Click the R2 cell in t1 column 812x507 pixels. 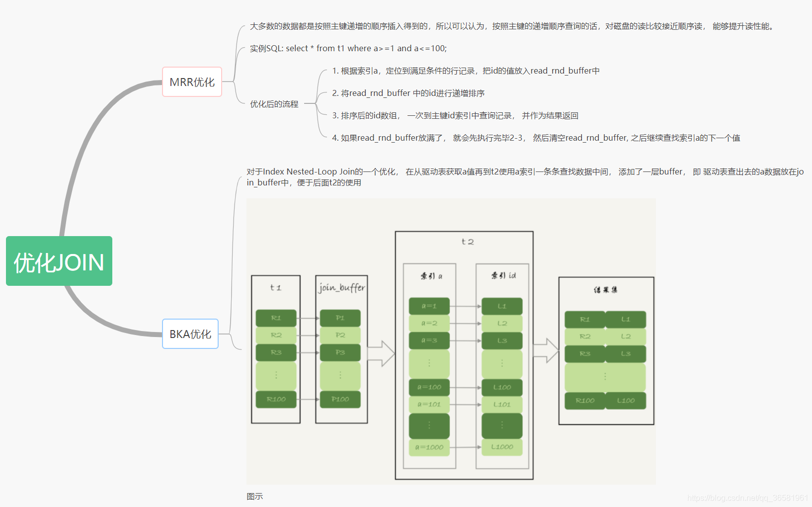click(x=276, y=335)
